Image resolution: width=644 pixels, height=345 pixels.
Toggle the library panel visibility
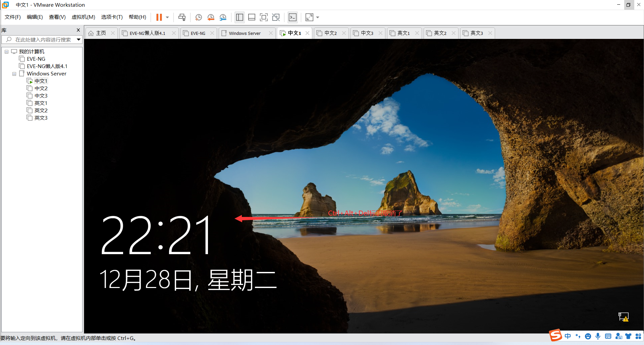(x=239, y=17)
